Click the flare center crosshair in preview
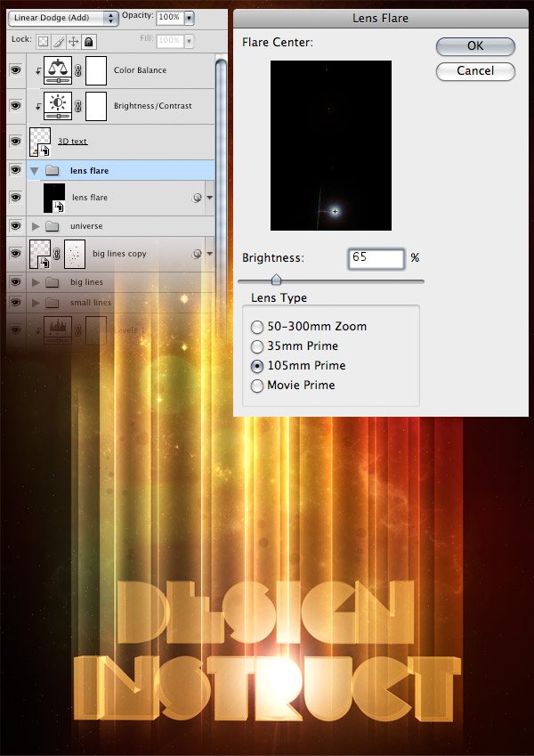 coord(335,211)
